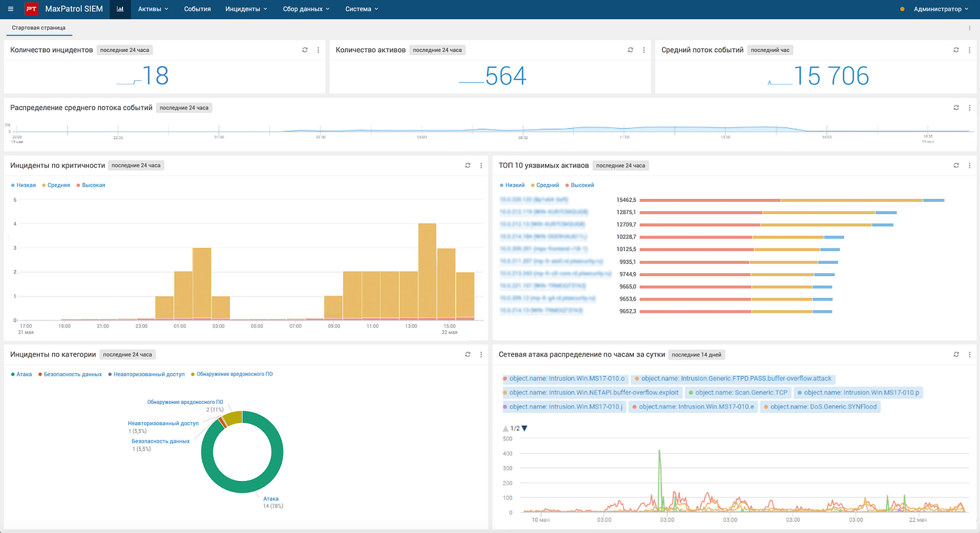Toggle Атака category in donut legend
The image size is (980, 533).
(21, 375)
